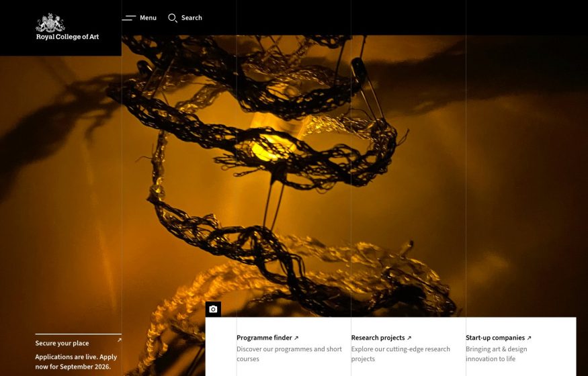Click 'Bringing art & design innovation to life'
This screenshot has width=588, height=376.
click(496, 354)
